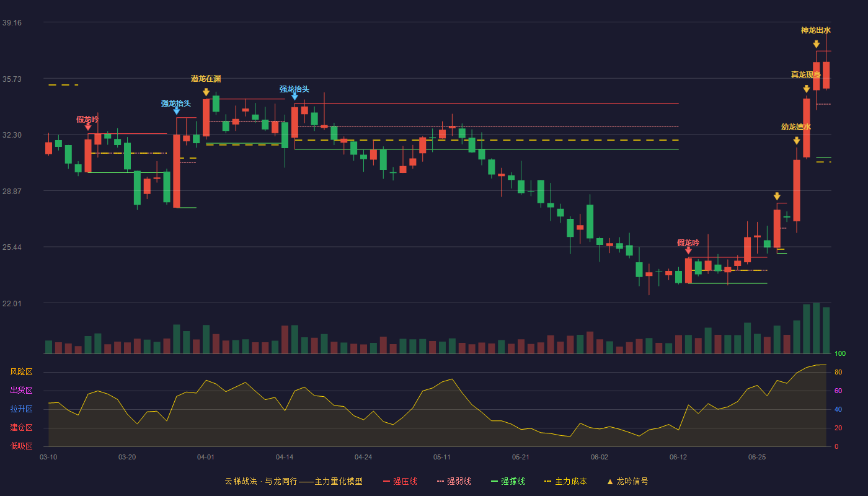Toggle the 云梯战法 · 与龙同行 legend entry
Image resolution: width=868 pixels, height=496 pixels.
[293, 481]
